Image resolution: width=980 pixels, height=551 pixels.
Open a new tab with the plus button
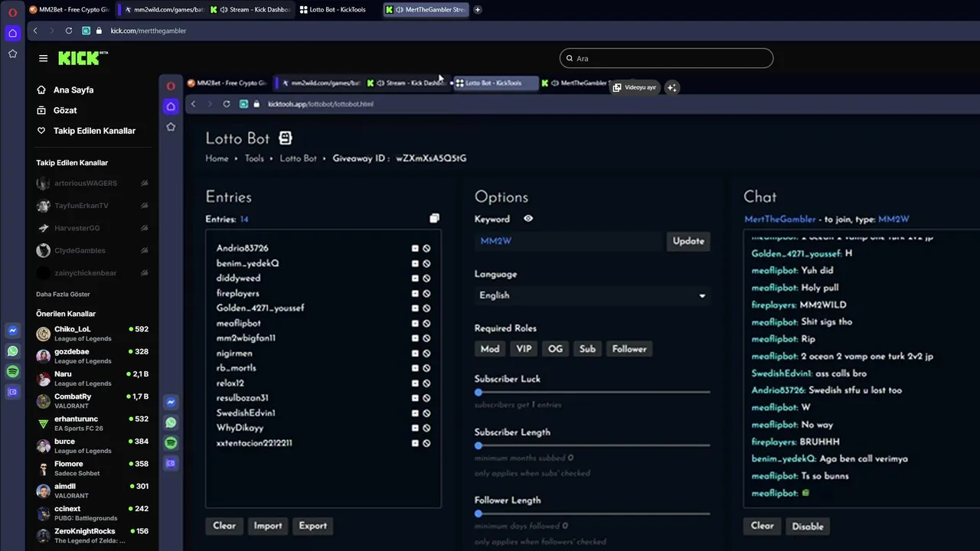tap(478, 10)
